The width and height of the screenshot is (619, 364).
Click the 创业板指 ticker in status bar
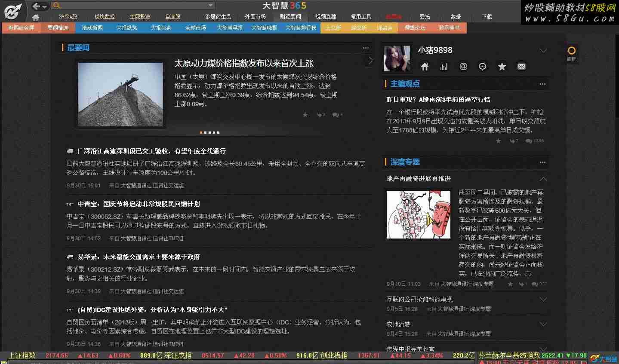pos(334,356)
